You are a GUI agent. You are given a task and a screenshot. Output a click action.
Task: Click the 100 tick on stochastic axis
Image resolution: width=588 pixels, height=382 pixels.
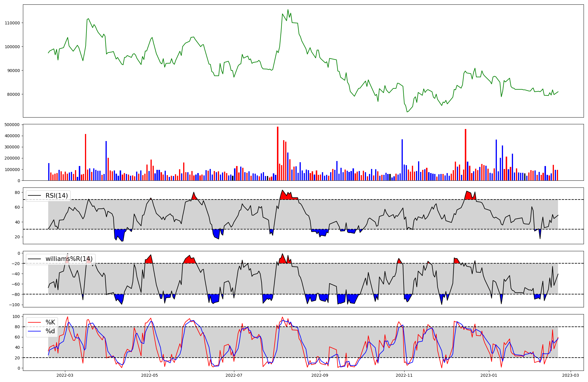pyautogui.click(x=16, y=316)
